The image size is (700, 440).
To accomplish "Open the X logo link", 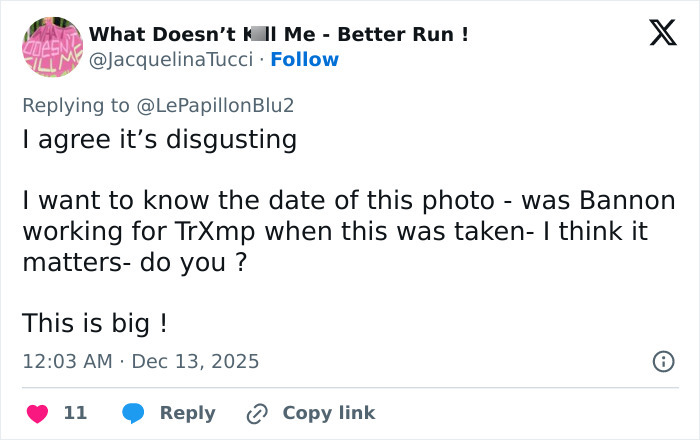I will [x=656, y=35].
